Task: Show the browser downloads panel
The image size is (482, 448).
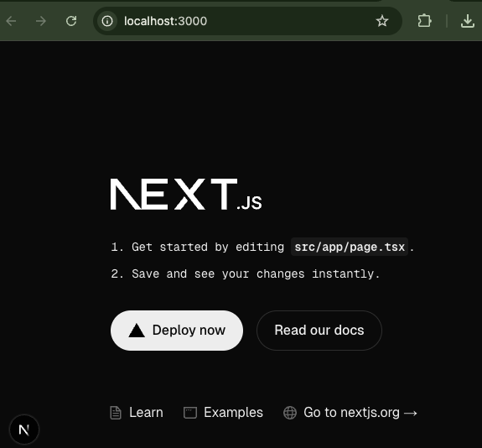Action: [467, 21]
